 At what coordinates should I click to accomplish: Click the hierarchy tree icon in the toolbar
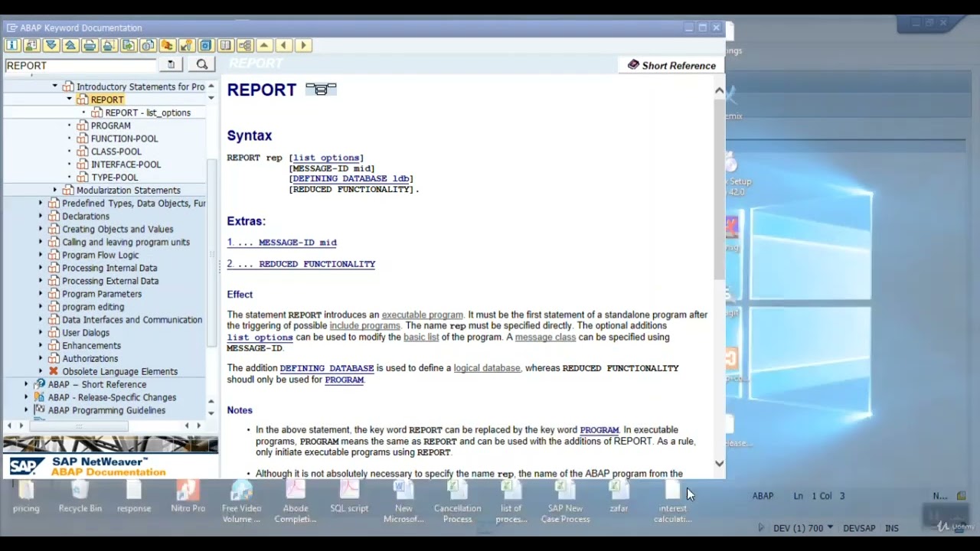click(x=245, y=46)
